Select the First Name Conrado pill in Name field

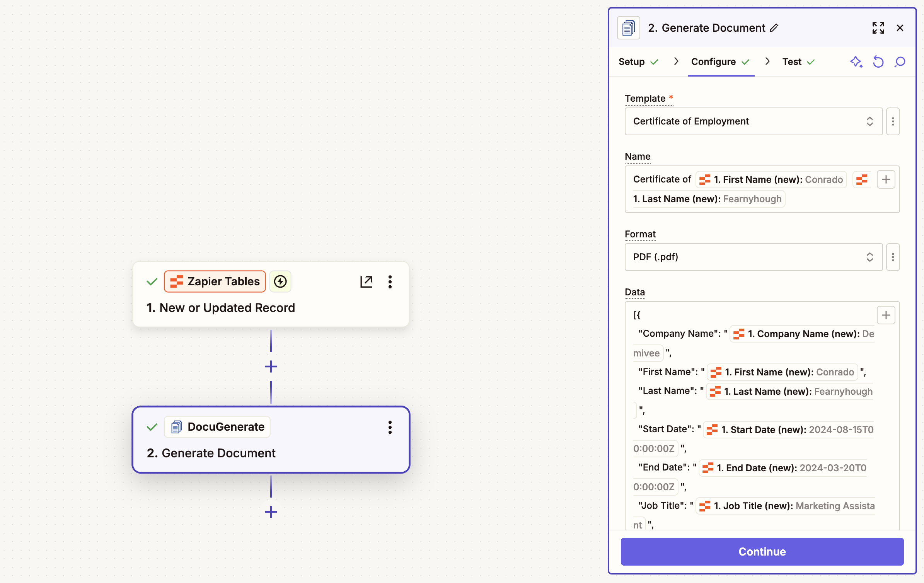pyautogui.click(x=771, y=180)
